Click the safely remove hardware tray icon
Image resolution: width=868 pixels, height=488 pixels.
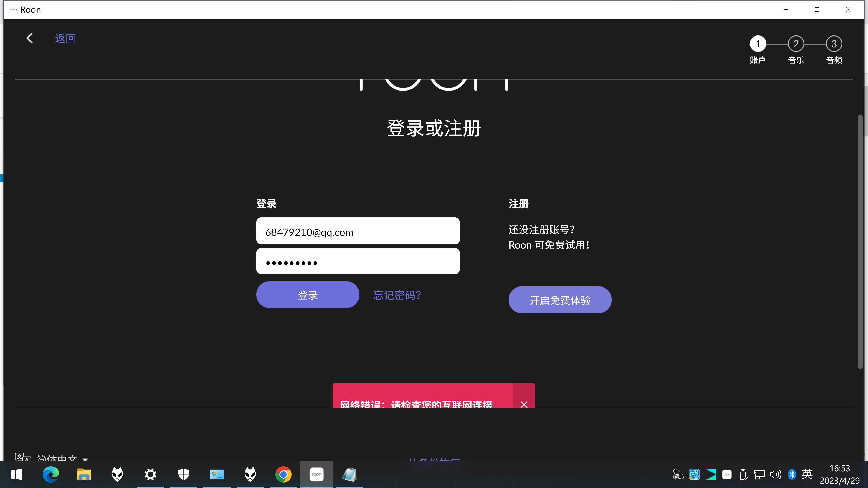click(x=743, y=474)
